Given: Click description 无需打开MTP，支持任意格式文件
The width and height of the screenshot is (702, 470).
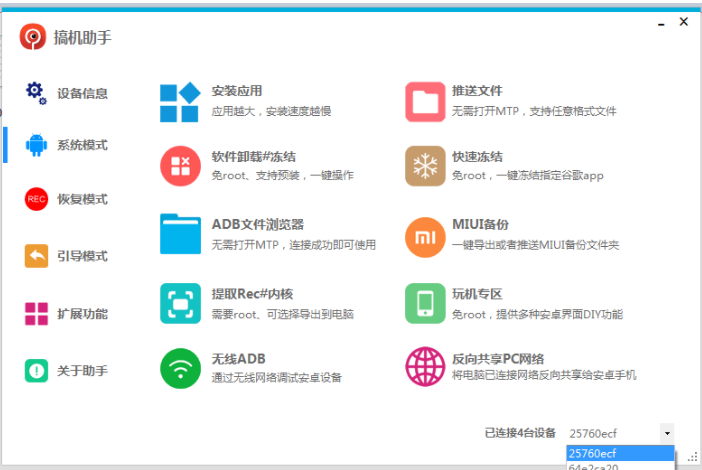Looking at the screenshot, I should point(534,111).
